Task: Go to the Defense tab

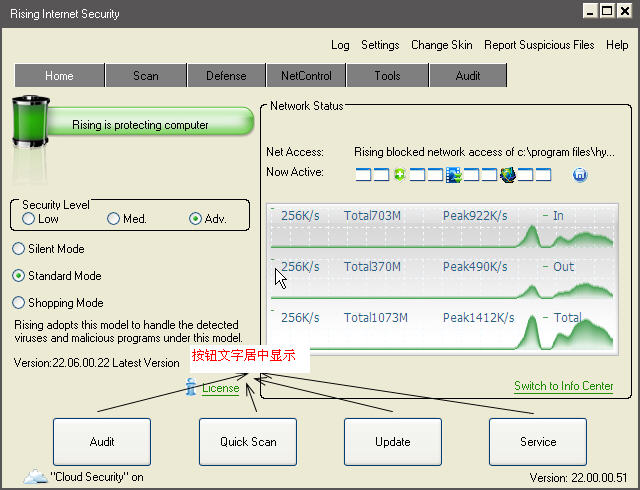Action: click(x=226, y=75)
